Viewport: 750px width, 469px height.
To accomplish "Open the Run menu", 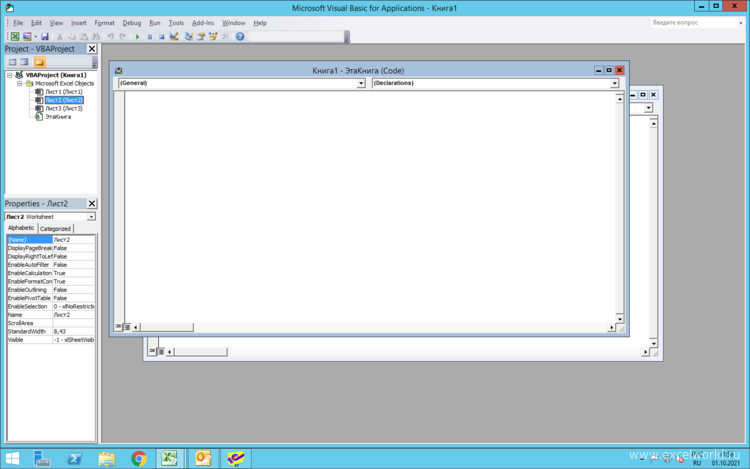I will (x=154, y=23).
